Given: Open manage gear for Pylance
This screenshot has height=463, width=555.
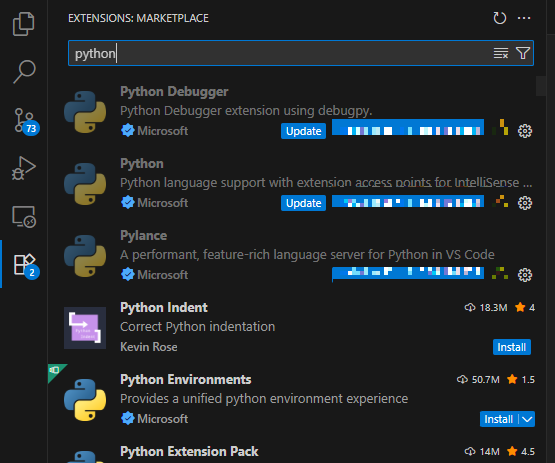Looking at the screenshot, I should click(x=525, y=275).
